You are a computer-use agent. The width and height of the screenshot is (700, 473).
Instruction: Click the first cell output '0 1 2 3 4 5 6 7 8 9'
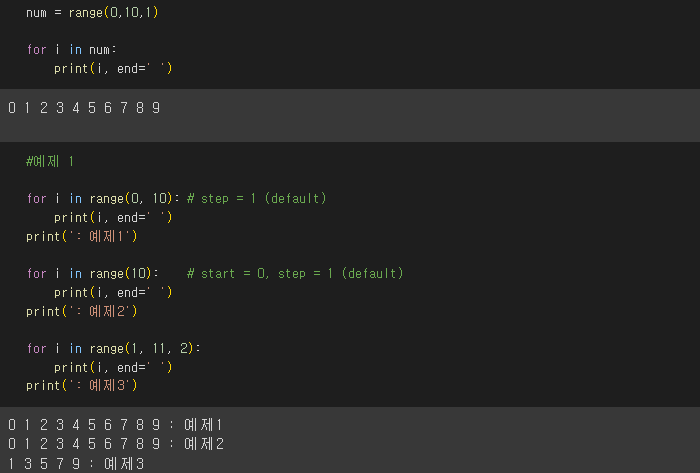click(84, 108)
